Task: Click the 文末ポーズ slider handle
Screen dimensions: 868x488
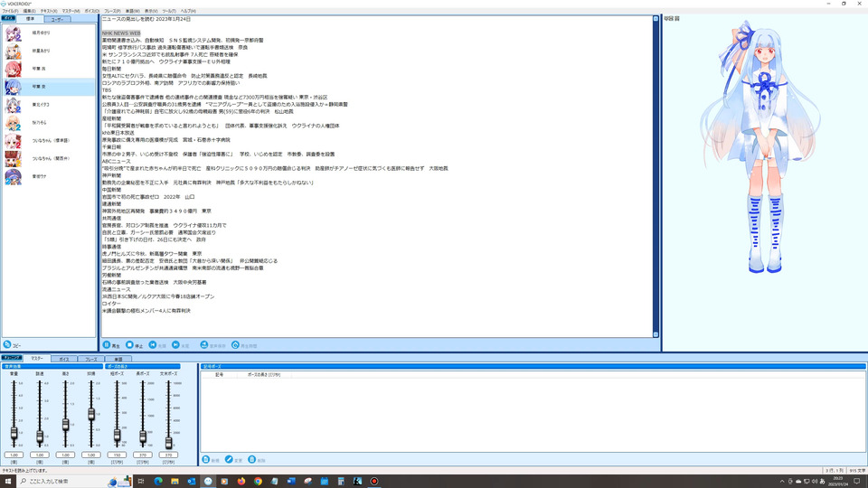Action: coord(169,443)
